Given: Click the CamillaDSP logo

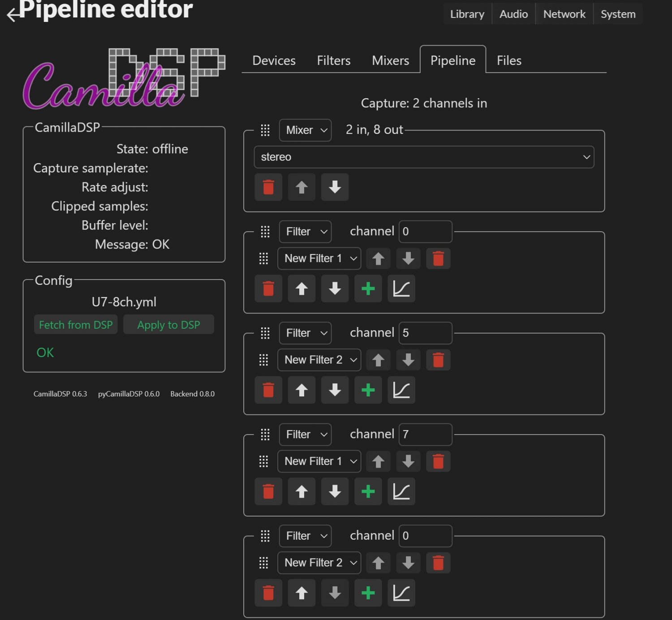Looking at the screenshot, I should pos(124,78).
